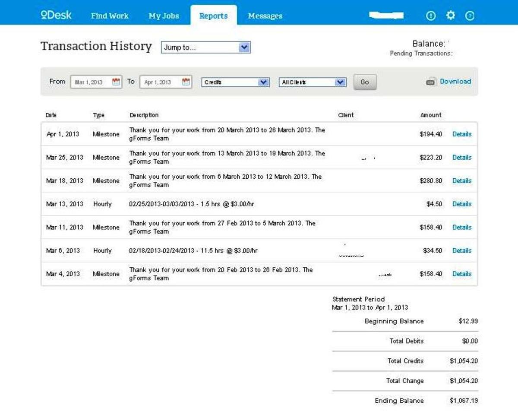Open the Jump to dropdown

(205, 47)
